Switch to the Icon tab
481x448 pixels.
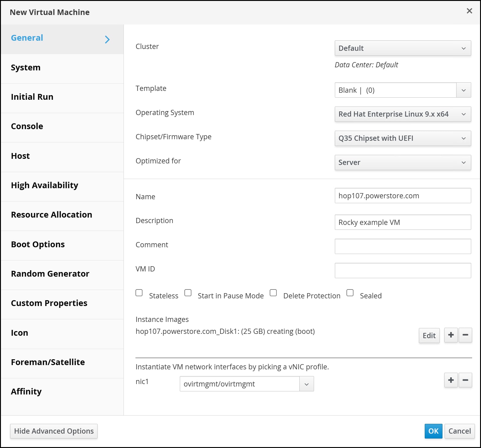point(62,333)
